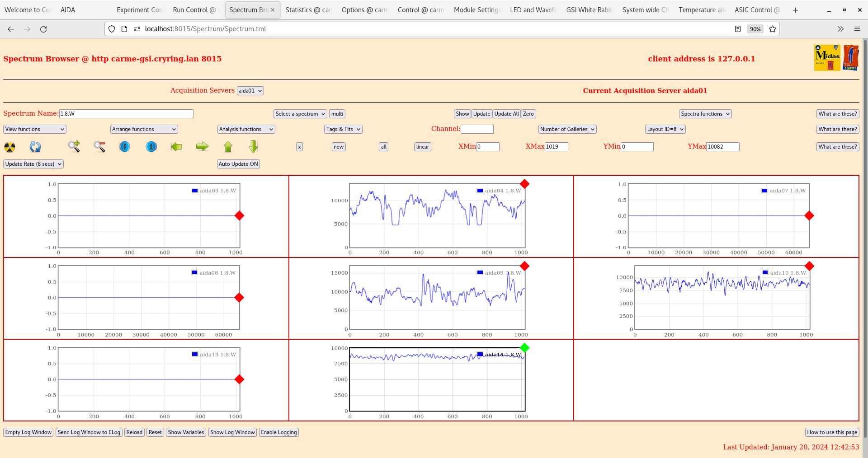Click the Update All button
Viewport: 868px width, 458px height.
[506, 114]
